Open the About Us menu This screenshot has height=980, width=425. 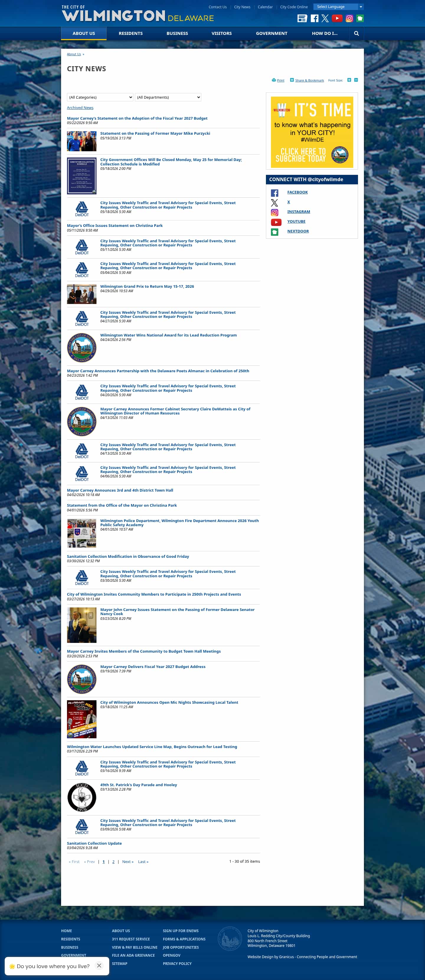[x=84, y=33]
